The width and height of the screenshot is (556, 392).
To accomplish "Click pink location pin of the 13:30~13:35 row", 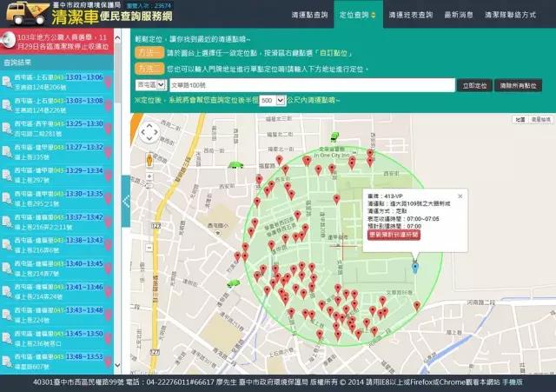I will [x=108, y=199].
